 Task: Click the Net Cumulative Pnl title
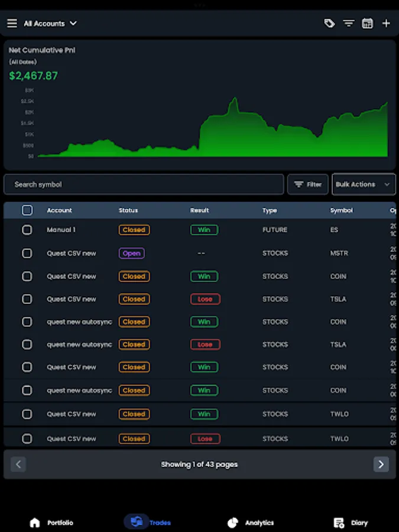(42, 50)
